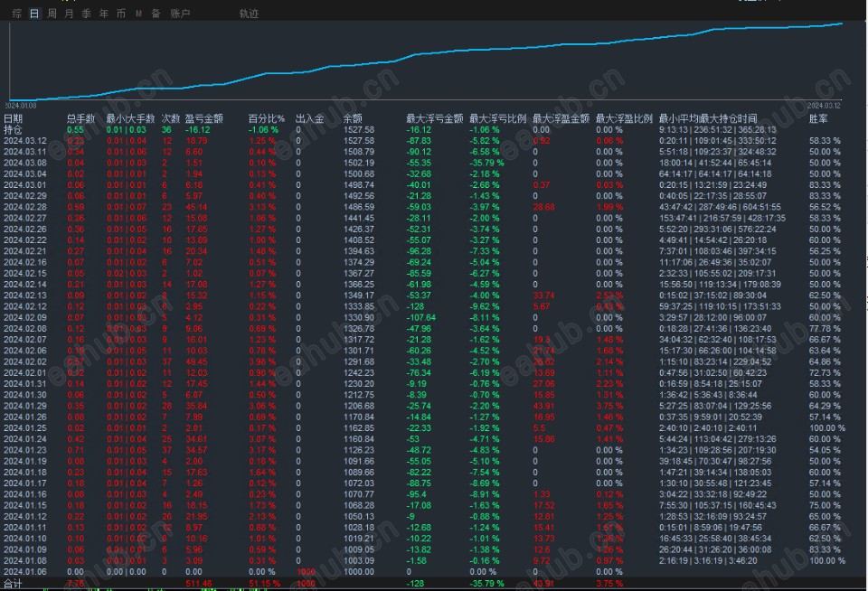Click the 最小|大手数 column header

(x=130, y=118)
